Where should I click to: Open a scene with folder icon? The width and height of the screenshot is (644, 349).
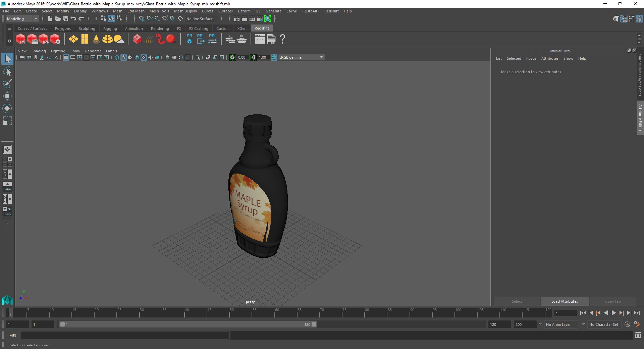[58, 19]
